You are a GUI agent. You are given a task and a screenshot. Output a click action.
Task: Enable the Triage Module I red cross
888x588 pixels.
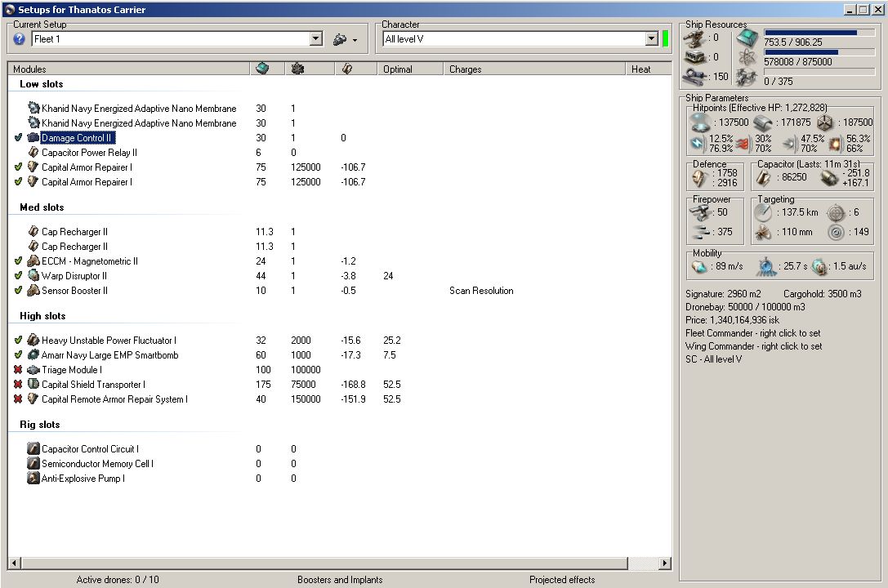tap(18, 370)
